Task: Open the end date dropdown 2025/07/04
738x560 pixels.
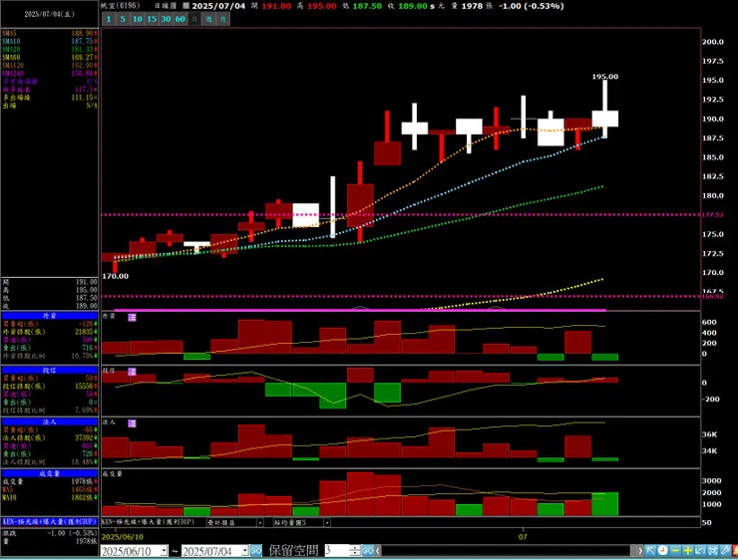Action: (x=244, y=551)
